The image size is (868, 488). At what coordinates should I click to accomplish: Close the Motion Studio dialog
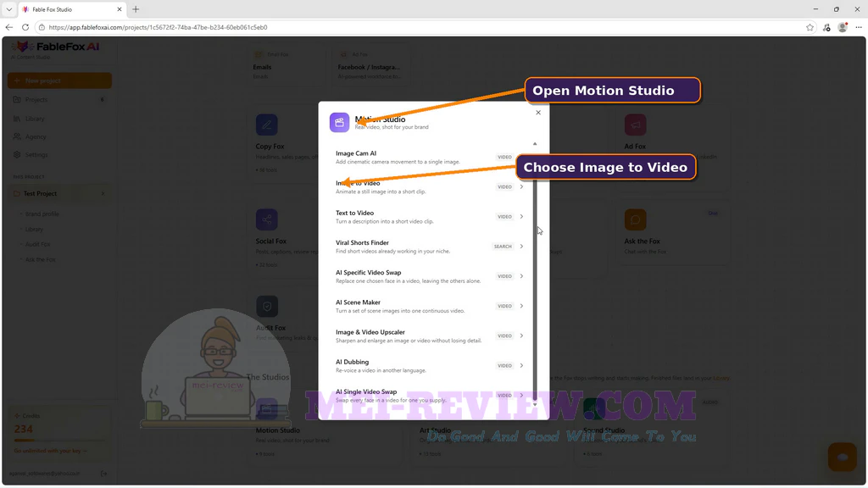point(538,113)
